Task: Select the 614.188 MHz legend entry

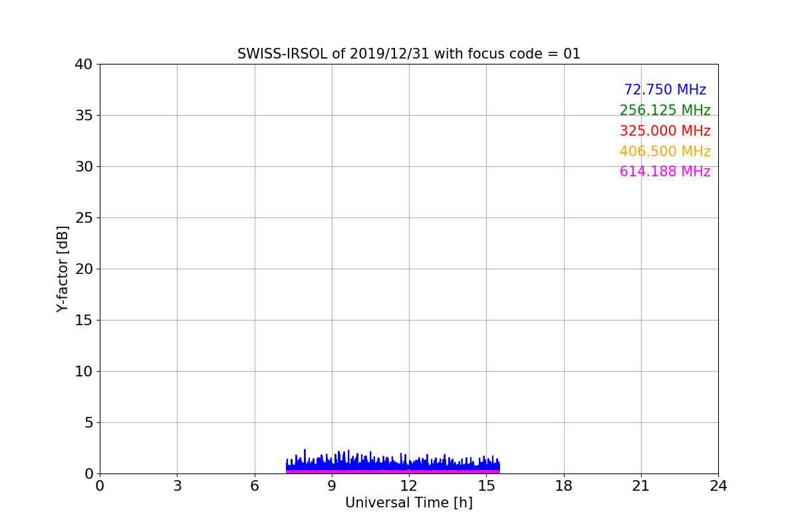Action: pos(665,172)
